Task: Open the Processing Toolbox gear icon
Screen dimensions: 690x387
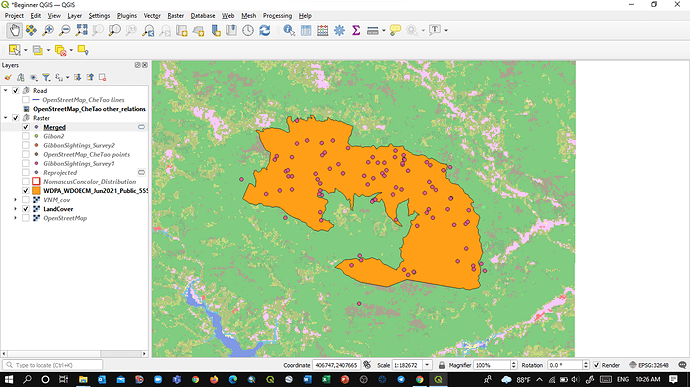Action: (x=339, y=30)
